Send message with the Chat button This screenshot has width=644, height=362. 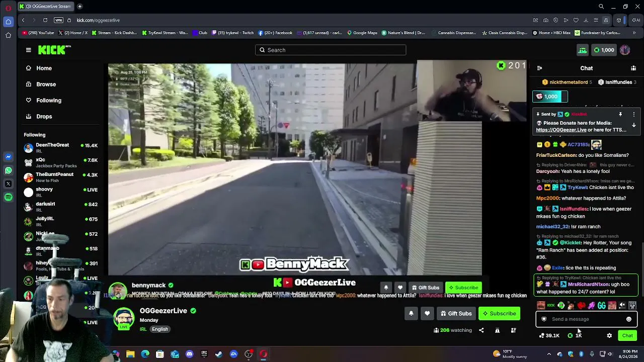627,335
